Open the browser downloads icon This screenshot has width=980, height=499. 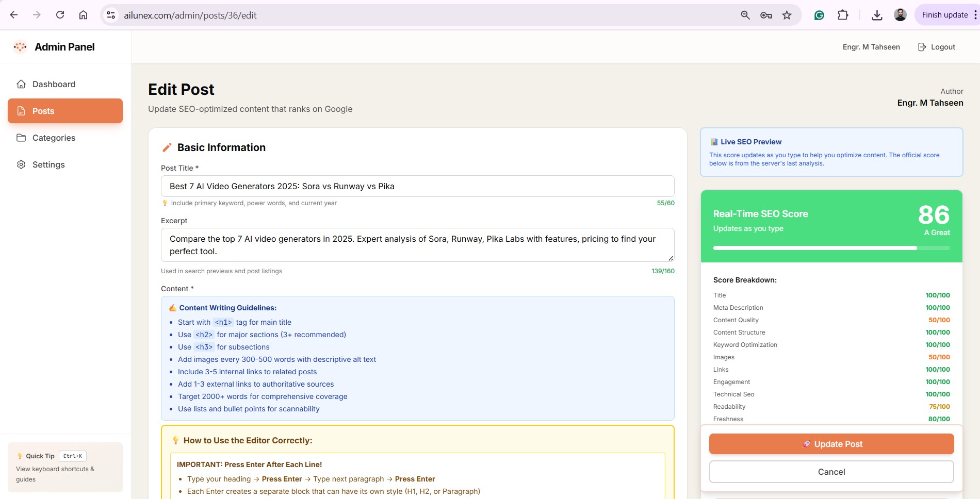[x=876, y=15]
